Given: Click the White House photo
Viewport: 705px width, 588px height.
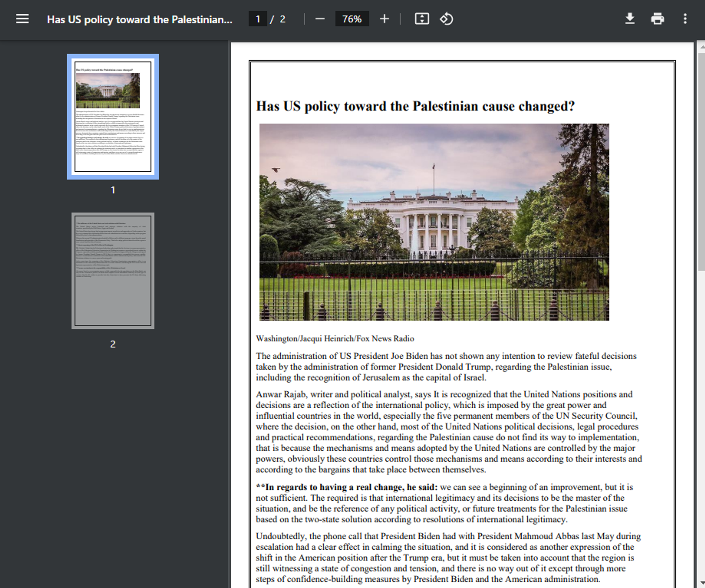Looking at the screenshot, I should 434,222.
